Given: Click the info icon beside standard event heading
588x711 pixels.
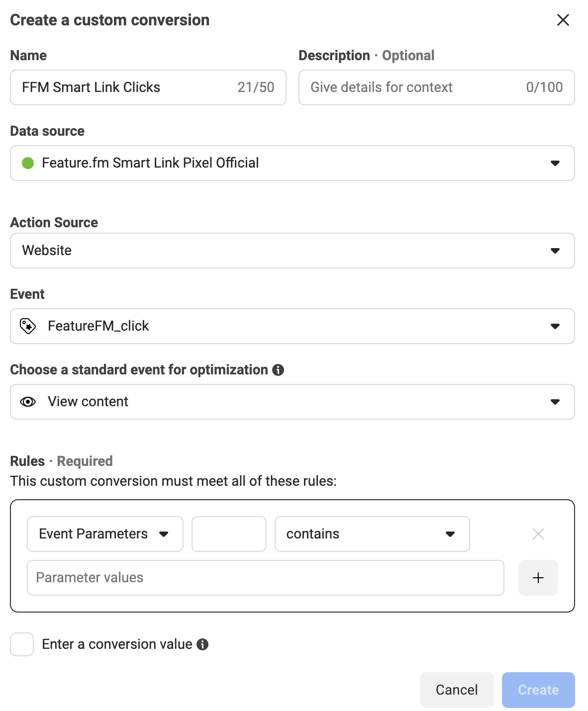Looking at the screenshot, I should point(278,370).
